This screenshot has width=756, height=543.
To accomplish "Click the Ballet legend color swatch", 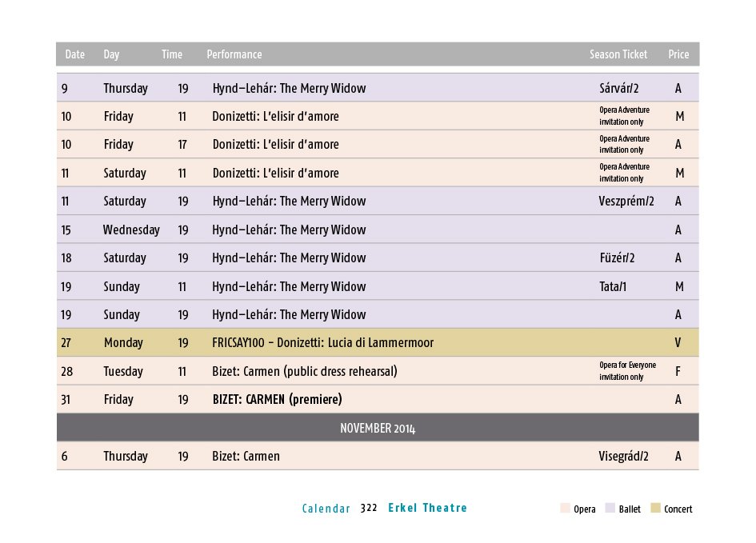I will [610, 508].
